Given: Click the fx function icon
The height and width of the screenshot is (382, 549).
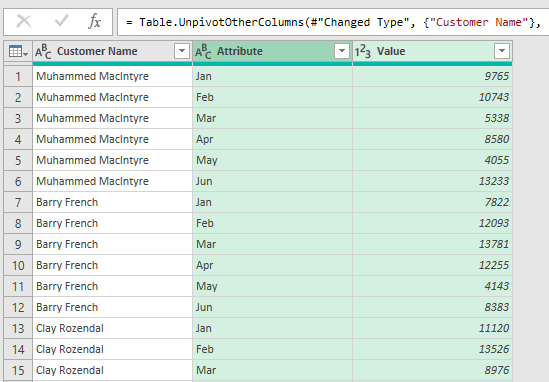Looking at the screenshot, I should click(x=95, y=21).
